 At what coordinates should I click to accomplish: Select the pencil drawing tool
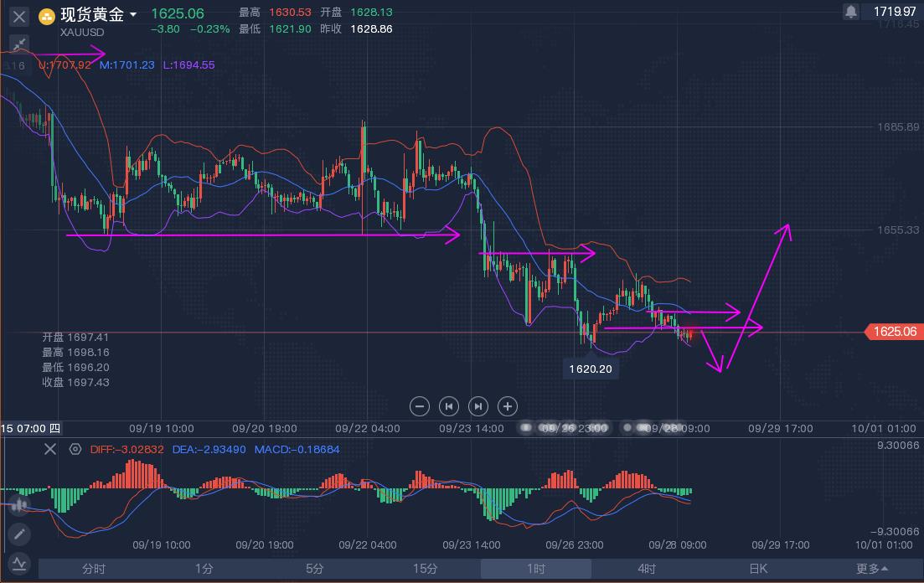point(18,534)
